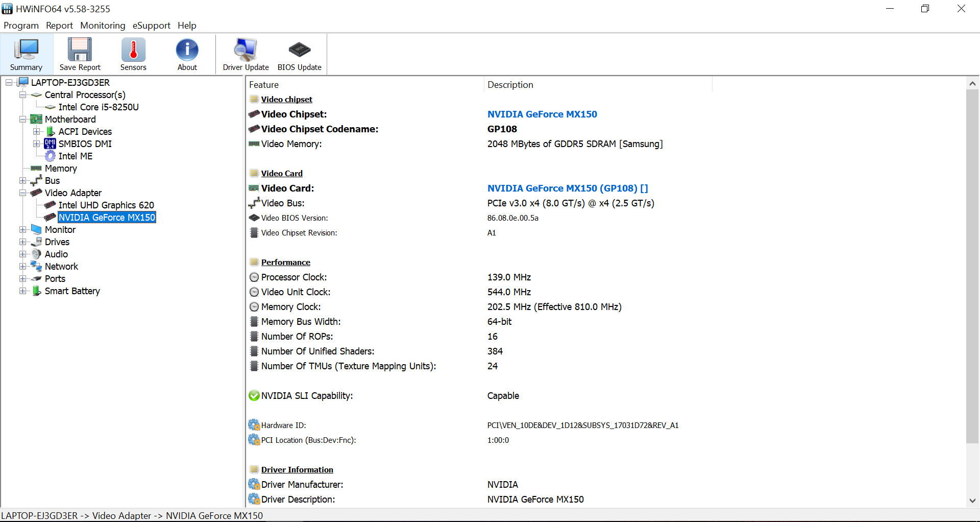Click the Bus tree icon
980x522 pixels.
(x=36, y=180)
